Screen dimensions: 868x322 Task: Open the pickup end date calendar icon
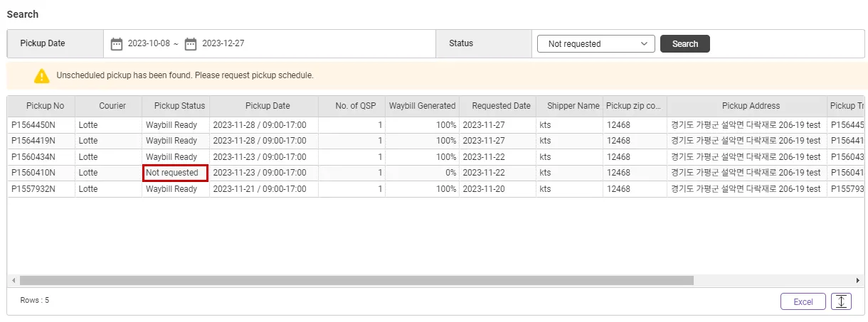pos(191,44)
